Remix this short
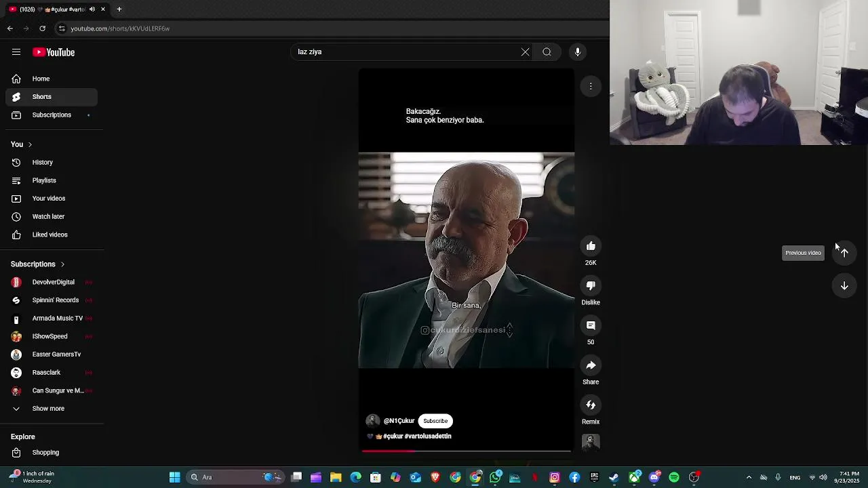Image resolution: width=868 pixels, height=488 pixels. click(x=591, y=405)
